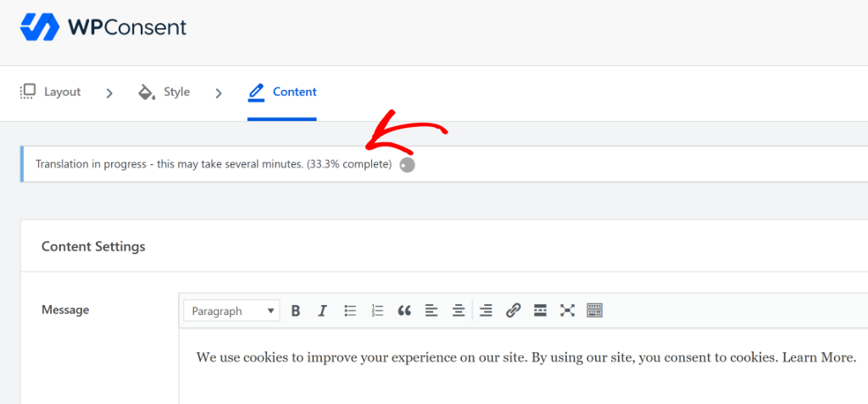Screen dimensions: 868x404
Task: Center align the message text
Action: [459, 311]
